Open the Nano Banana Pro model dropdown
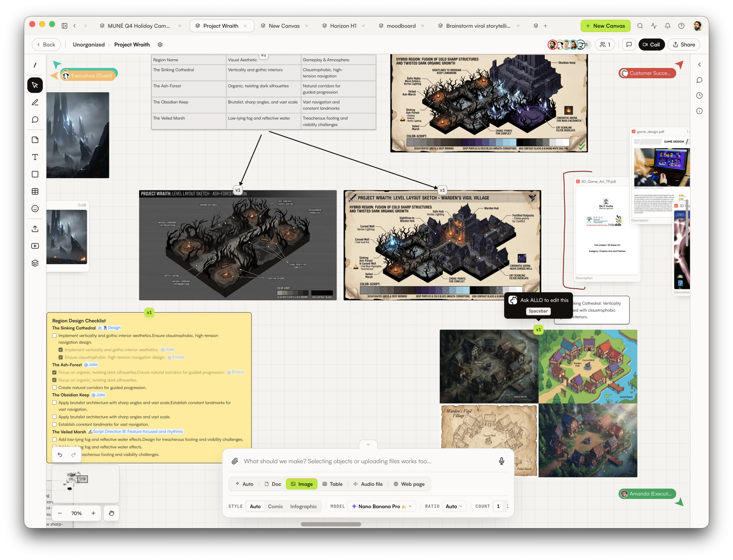Image resolution: width=733 pixels, height=560 pixels. tap(382, 506)
